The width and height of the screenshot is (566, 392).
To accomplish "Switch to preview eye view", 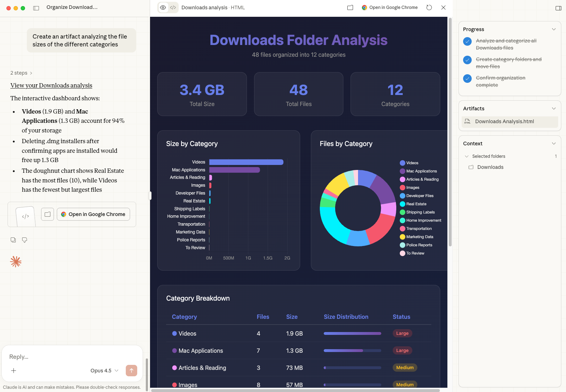I will point(163,7).
